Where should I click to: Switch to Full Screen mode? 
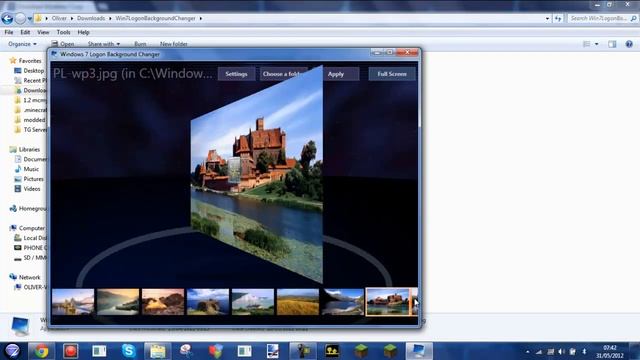[392, 74]
